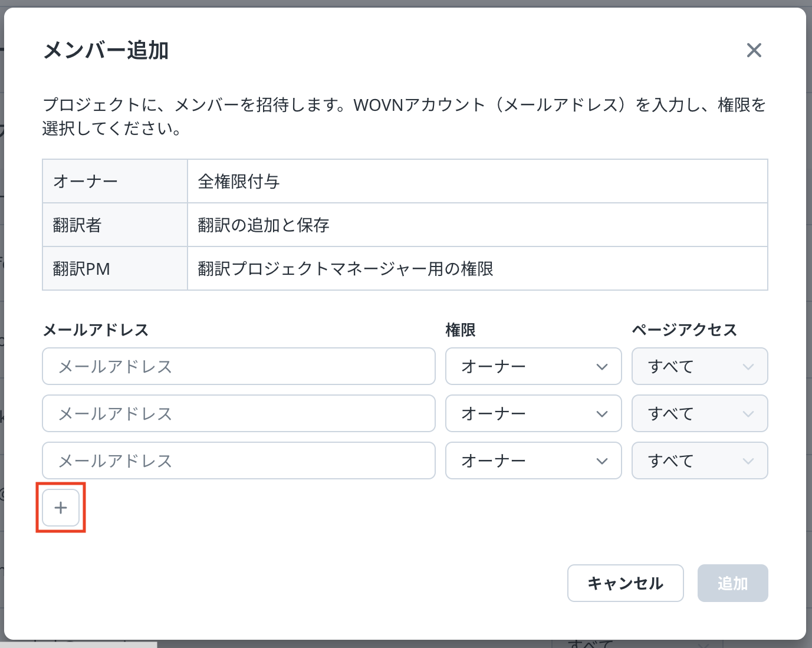Image resolution: width=812 pixels, height=648 pixels.
Task: Click the ページアクセス column header label
Action: click(x=685, y=330)
